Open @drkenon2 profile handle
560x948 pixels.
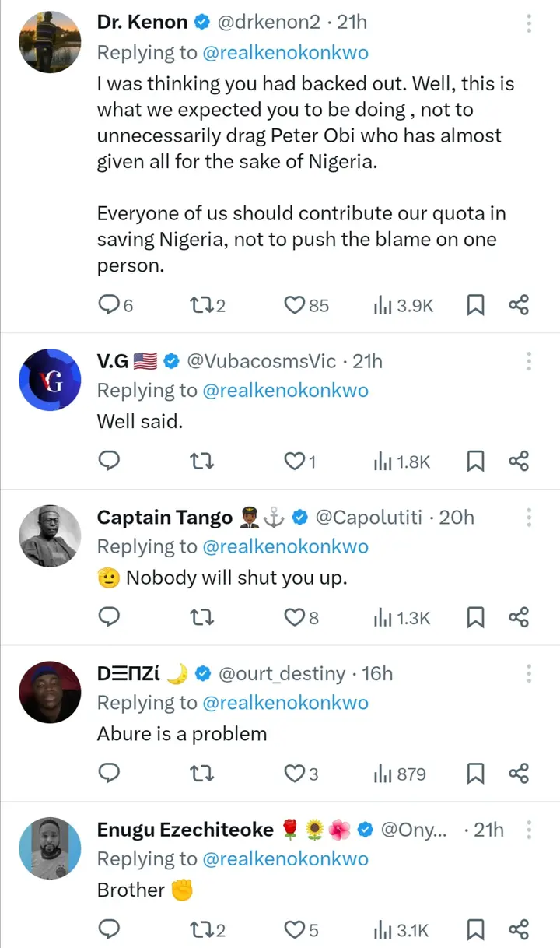268,23
